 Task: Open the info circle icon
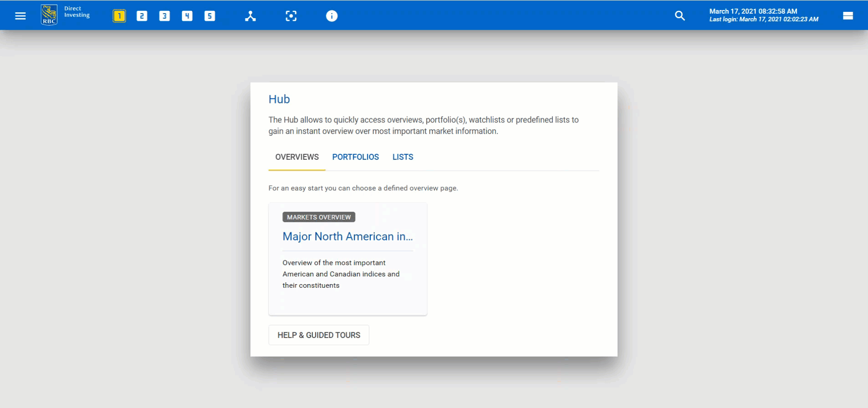pyautogui.click(x=332, y=16)
